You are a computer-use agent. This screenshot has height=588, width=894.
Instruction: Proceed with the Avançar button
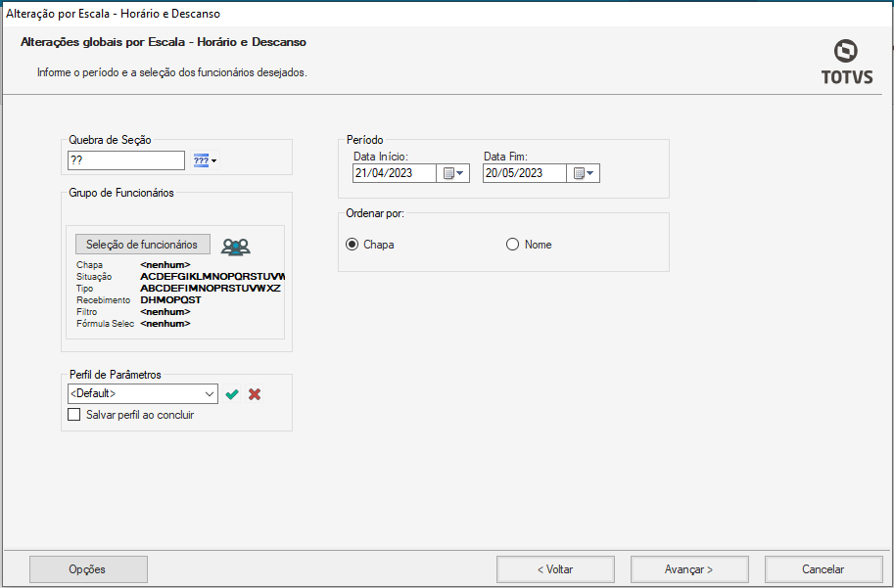(689, 569)
